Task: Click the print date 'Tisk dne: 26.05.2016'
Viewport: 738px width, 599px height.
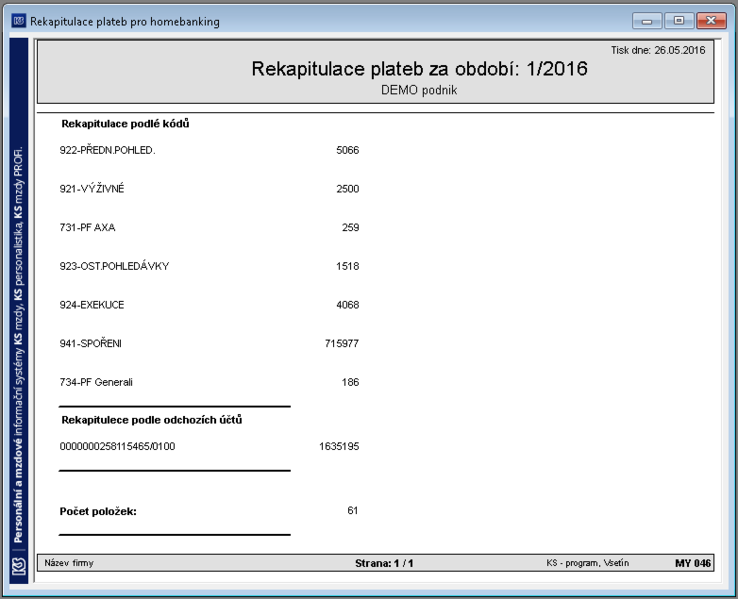Action: tap(658, 50)
